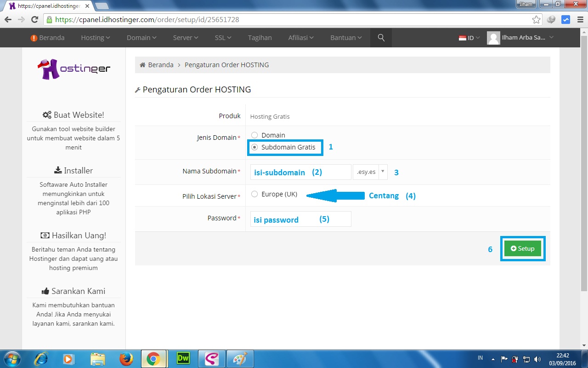Viewport: 588px width, 368px height.
Task: Click the user avatar icon
Action: 493,38
